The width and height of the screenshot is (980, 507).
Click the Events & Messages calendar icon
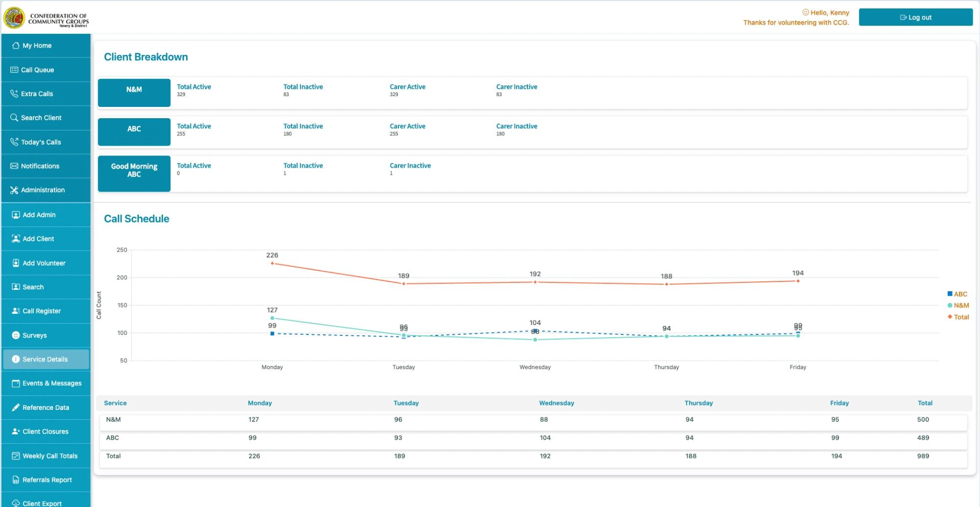coord(16,383)
